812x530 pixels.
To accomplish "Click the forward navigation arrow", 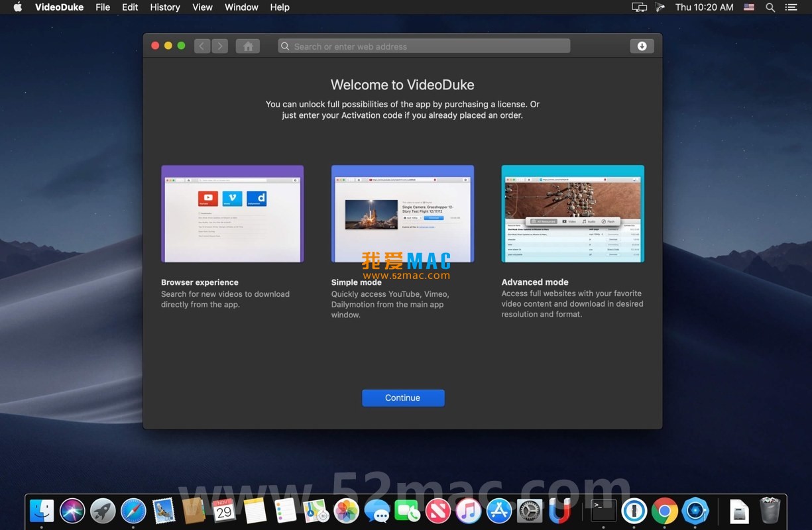I will (x=220, y=46).
